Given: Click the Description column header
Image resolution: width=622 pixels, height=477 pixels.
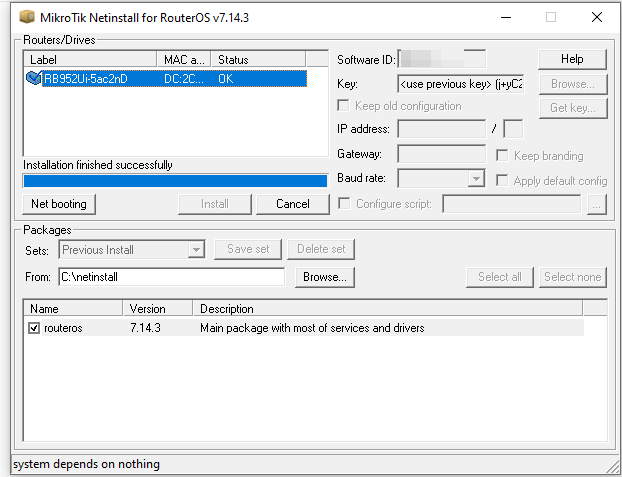Looking at the screenshot, I should 388,308.
